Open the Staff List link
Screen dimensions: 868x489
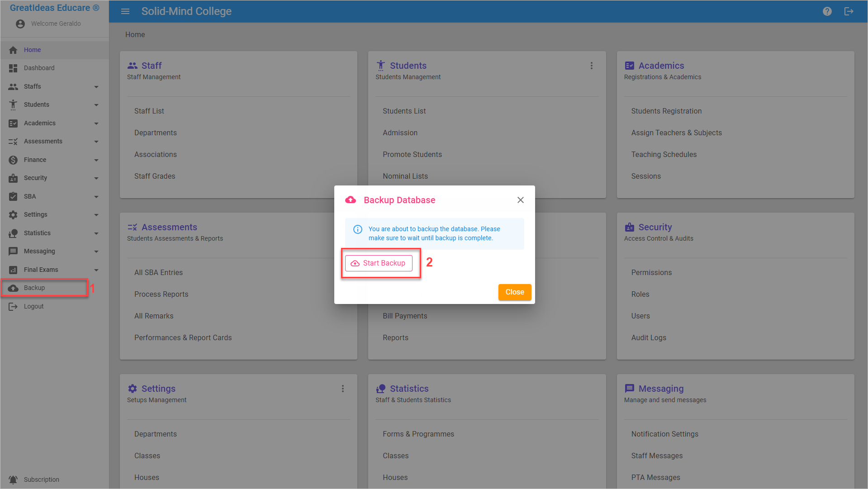(x=149, y=111)
